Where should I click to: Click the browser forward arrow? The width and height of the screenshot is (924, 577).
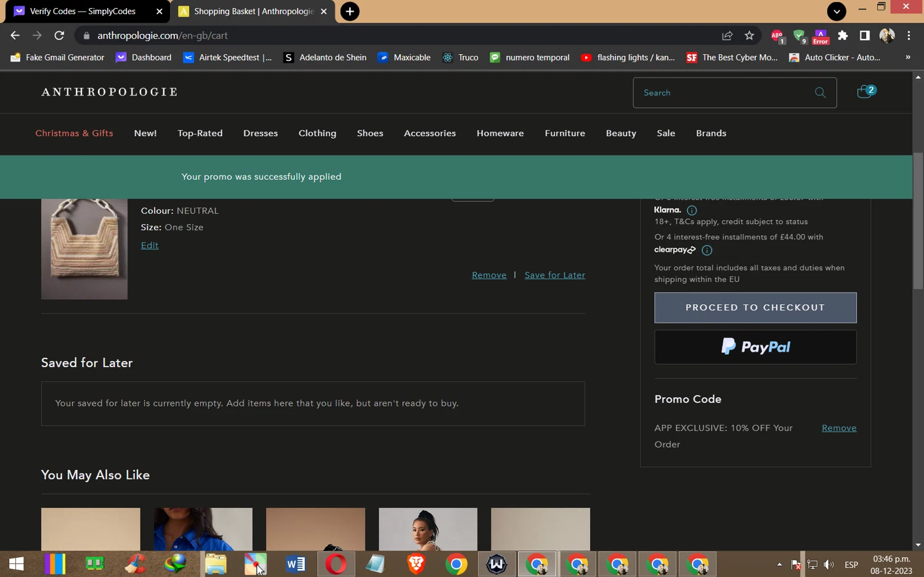[37, 36]
